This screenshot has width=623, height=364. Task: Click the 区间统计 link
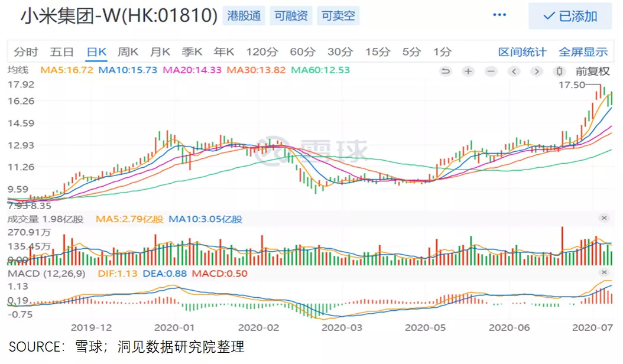(x=522, y=52)
